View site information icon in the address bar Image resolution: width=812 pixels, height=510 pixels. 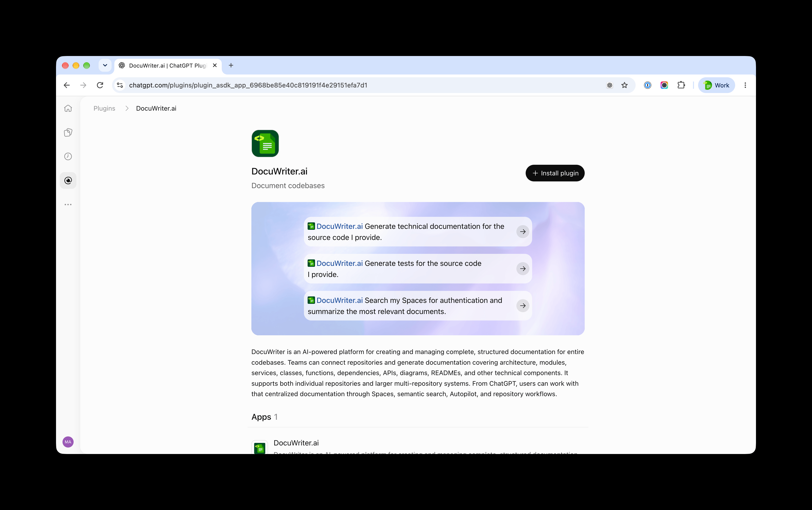tap(120, 85)
